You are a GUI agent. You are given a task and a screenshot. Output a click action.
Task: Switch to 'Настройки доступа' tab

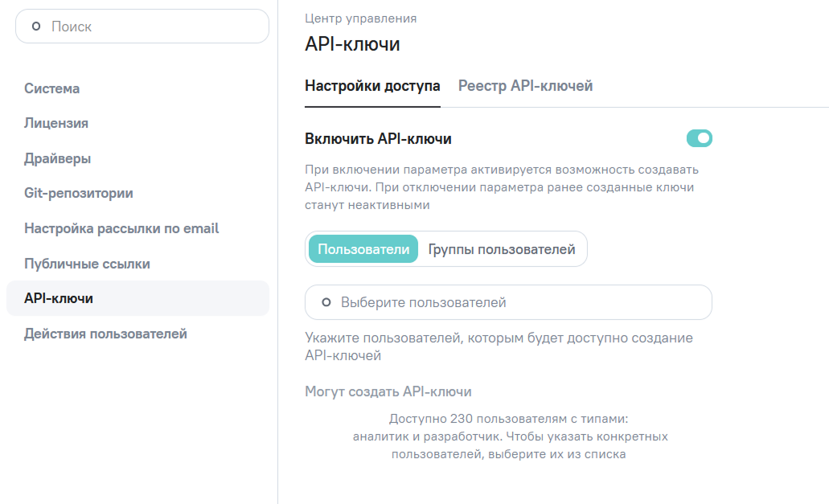coord(372,85)
